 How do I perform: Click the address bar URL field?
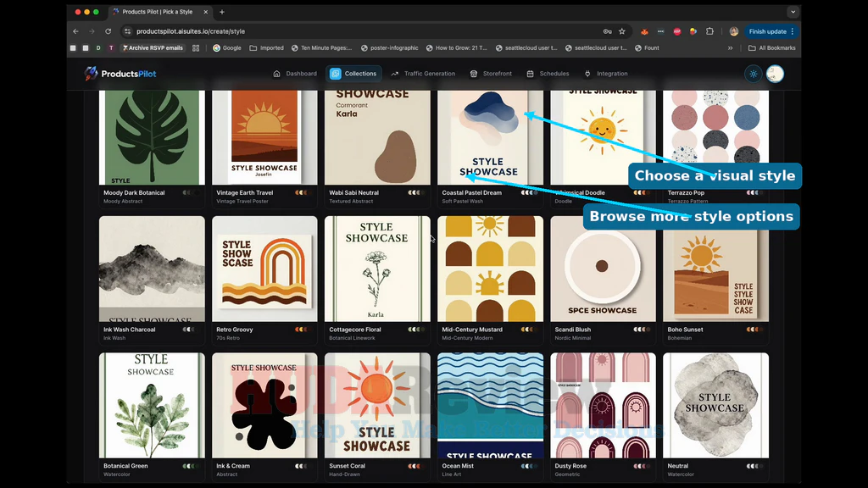coord(365,31)
